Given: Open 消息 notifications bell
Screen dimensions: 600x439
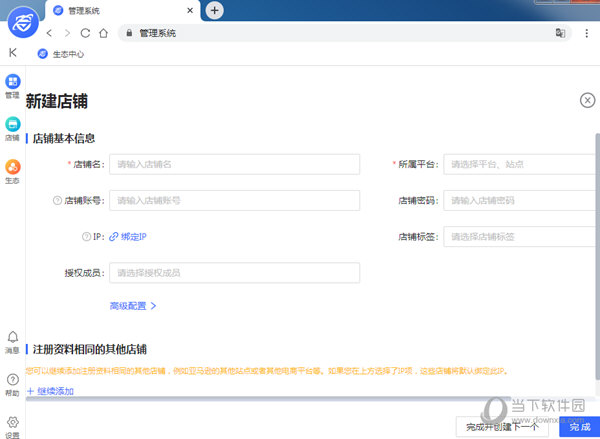Looking at the screenshot, I should point(13,339).
